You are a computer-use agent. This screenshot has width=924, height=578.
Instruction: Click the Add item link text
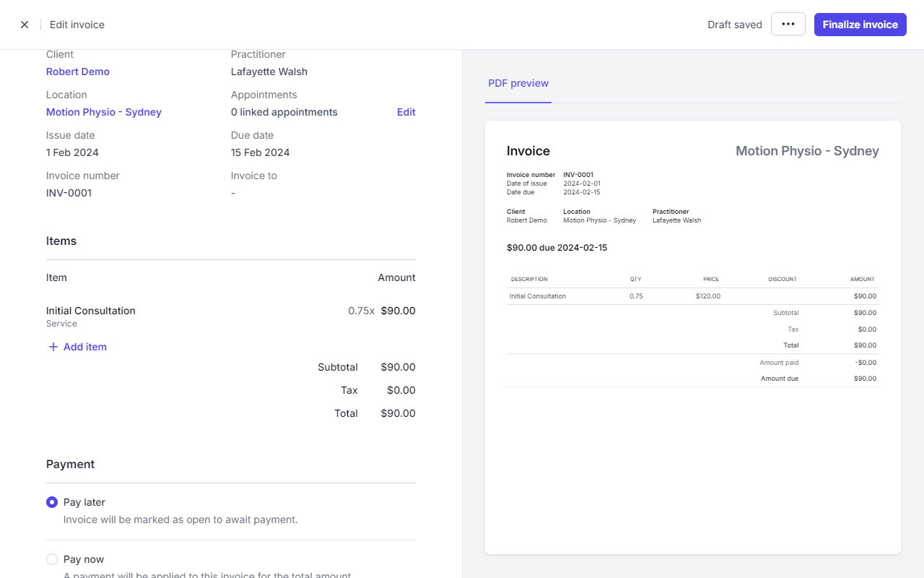click(85, 347)
